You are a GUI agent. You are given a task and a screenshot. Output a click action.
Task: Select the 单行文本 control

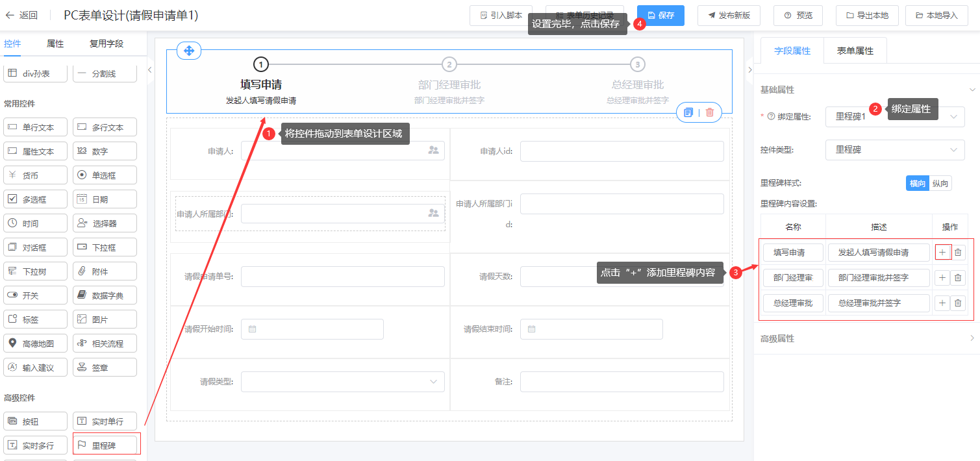coord(35,127)
